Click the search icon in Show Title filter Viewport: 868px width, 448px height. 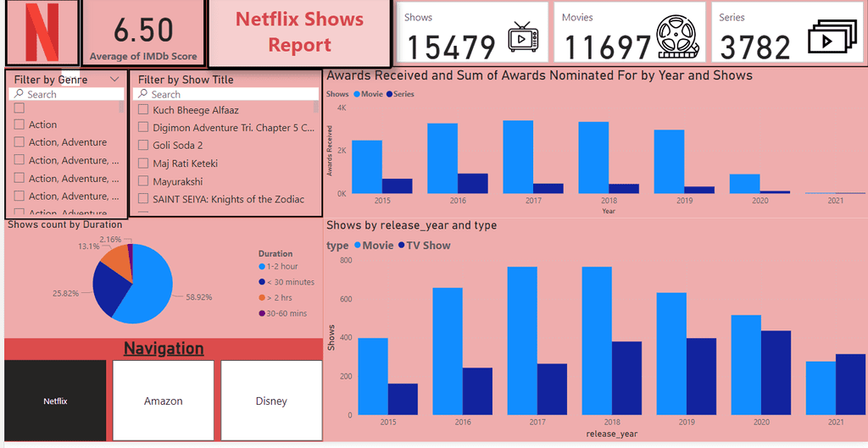pos(143,94)
